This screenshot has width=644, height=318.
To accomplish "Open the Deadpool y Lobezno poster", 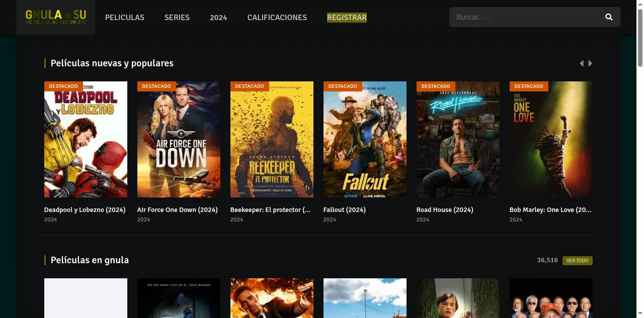I will [86, 140].
